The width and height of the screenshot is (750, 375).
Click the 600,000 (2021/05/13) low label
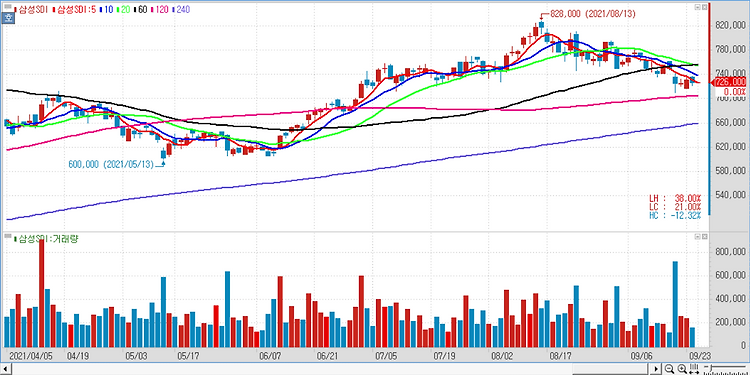pos(111,164)
